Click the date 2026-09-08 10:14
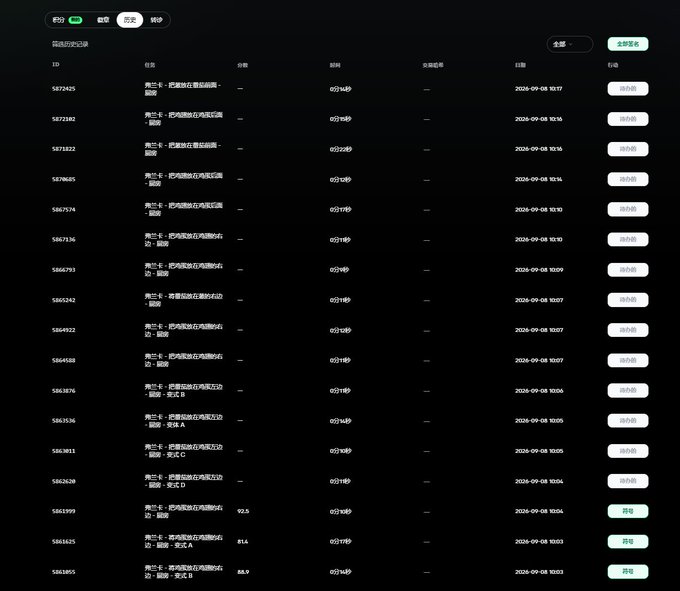 coord(539,179)
